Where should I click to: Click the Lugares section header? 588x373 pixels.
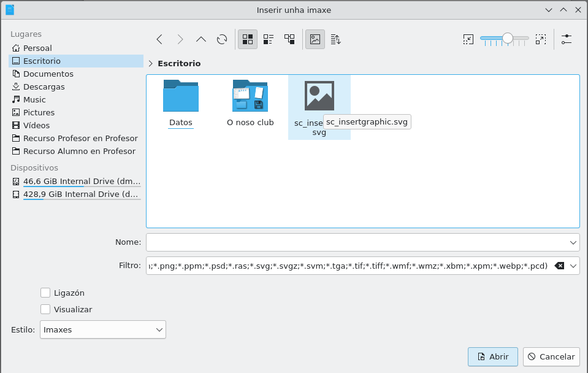(26, 34)
